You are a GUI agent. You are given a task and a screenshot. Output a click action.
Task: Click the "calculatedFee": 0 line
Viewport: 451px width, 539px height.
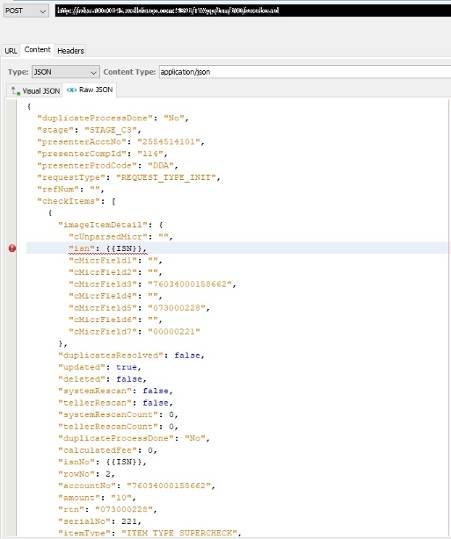(x=108, y=450)
